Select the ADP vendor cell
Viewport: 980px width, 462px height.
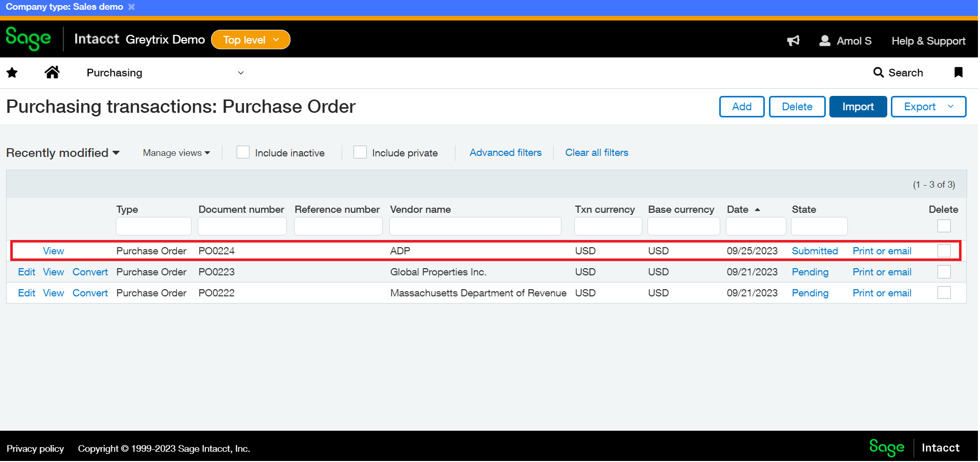pyautogui.click(x=400, y=251)
